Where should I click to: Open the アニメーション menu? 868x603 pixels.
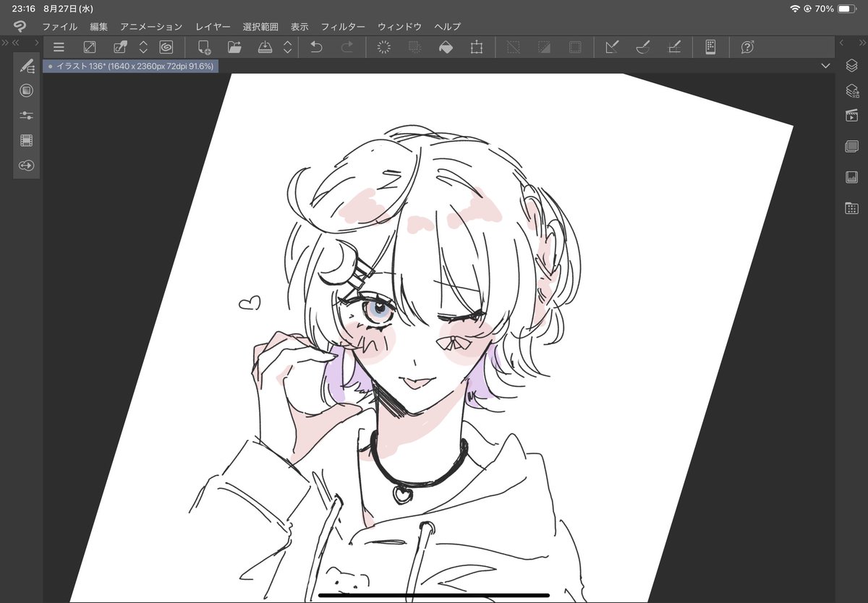pos(152,26)
